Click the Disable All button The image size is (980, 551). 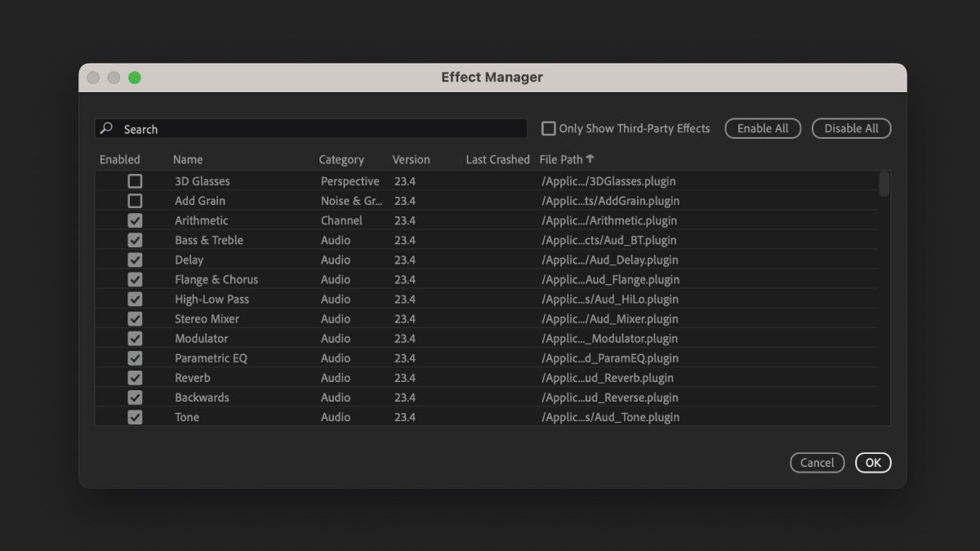[x=851, y=128]
